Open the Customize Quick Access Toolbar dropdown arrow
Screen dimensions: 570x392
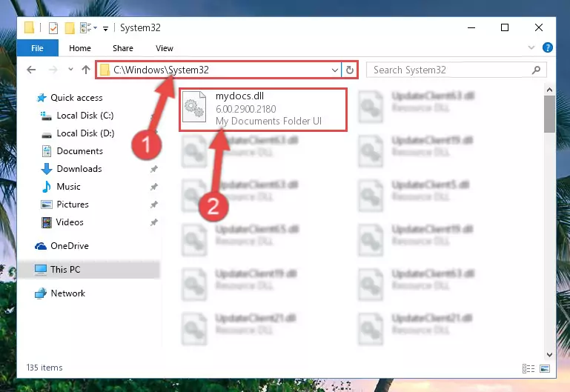[105, 28]
